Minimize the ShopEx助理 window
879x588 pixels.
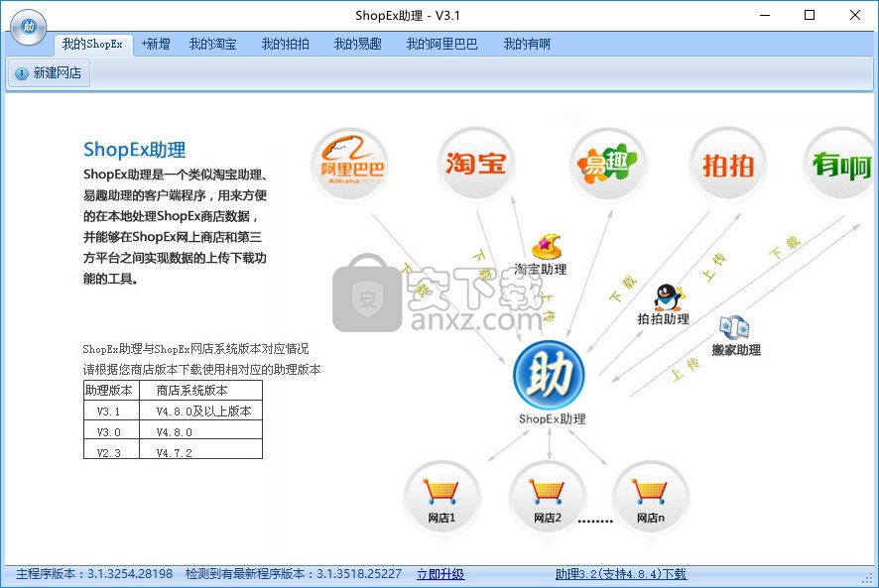coord(765,15)
